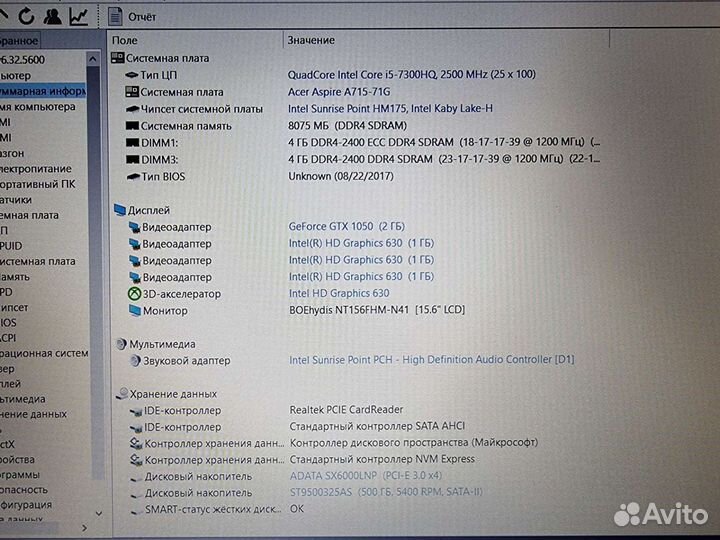Select the Realtek PCIE CardReader value
The image size is (720, 540).
[x=346, y=409]
